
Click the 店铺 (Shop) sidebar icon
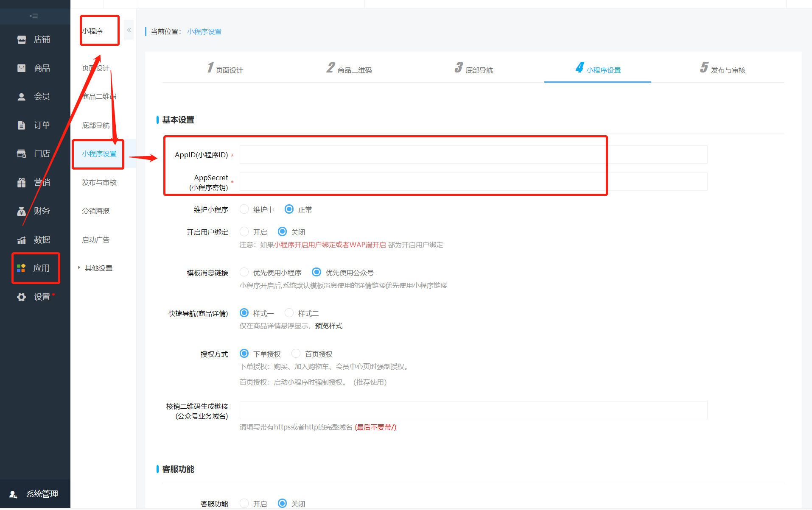click(x=22, y=40)
